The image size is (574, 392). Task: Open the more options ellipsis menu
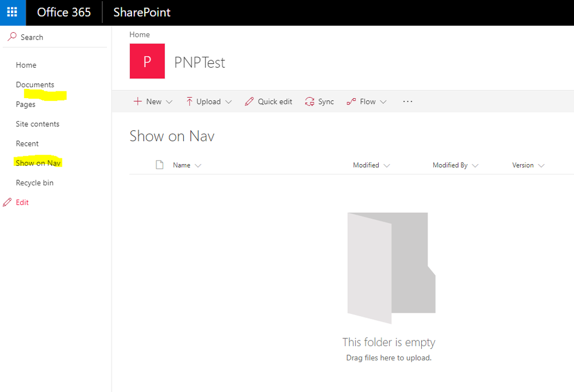pyautogui.click(x=407, y=102)
